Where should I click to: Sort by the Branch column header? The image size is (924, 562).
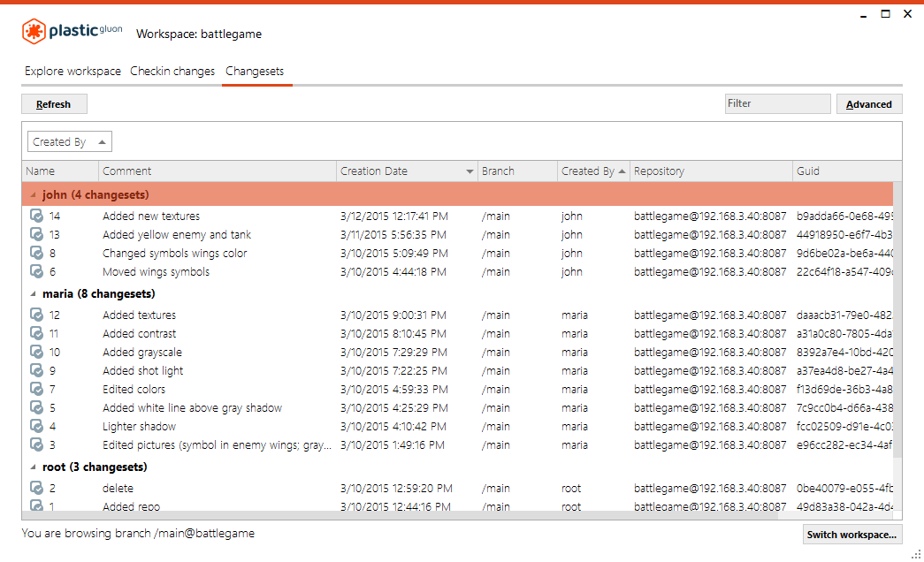[x=517, y=171]
